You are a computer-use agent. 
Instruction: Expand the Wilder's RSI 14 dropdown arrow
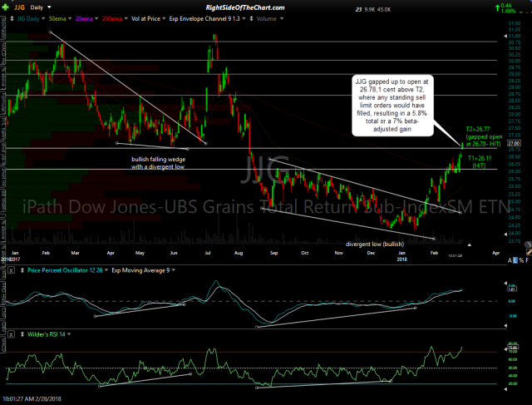(x=69, y=334)
